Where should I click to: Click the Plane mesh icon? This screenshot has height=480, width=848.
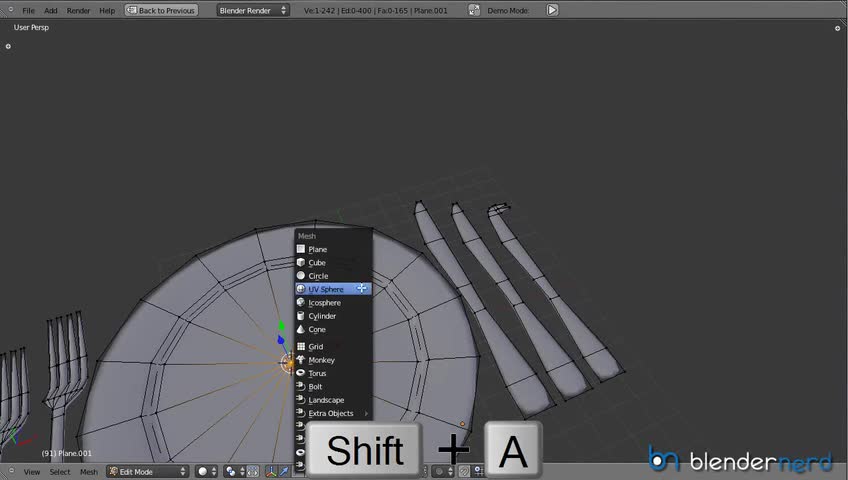pyautogui.click(x=301, y=249)
